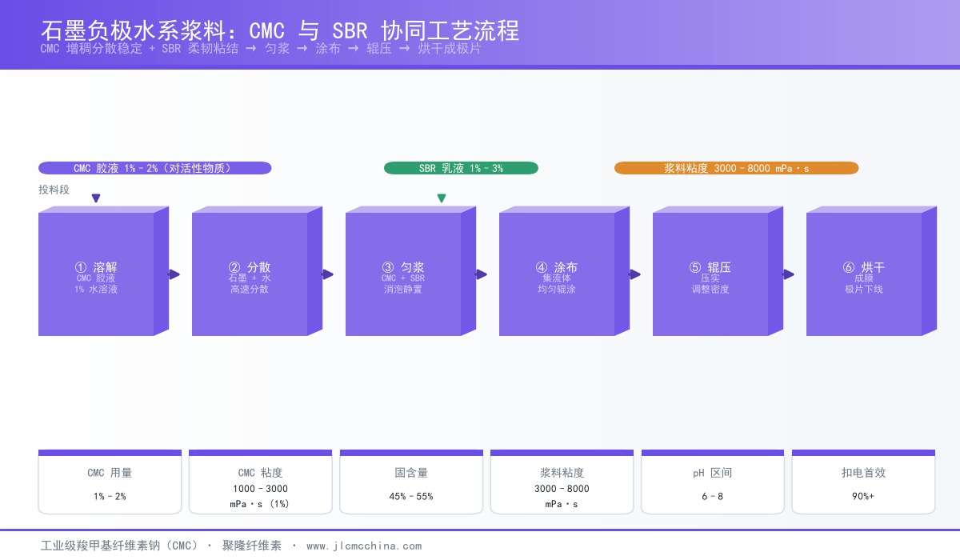Click the pH 区间 card title
The height and width of the screenshot is (560, 960).
(712, 473)
